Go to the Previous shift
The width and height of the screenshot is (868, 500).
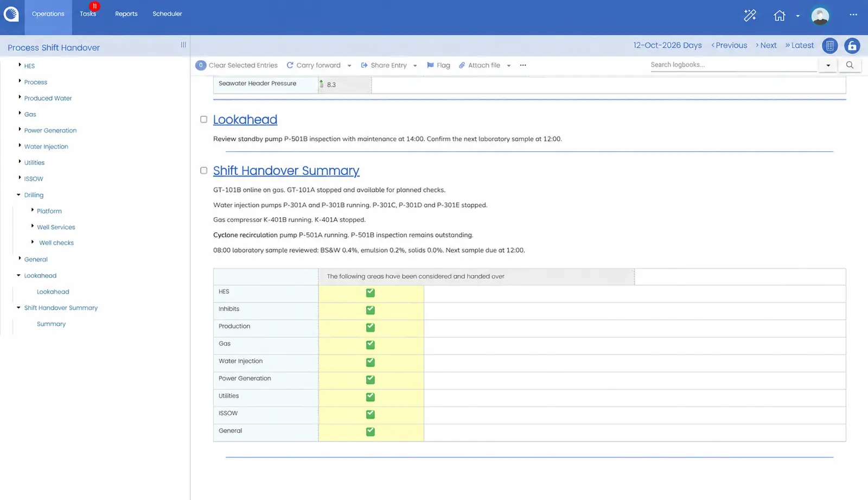[729, 46]
